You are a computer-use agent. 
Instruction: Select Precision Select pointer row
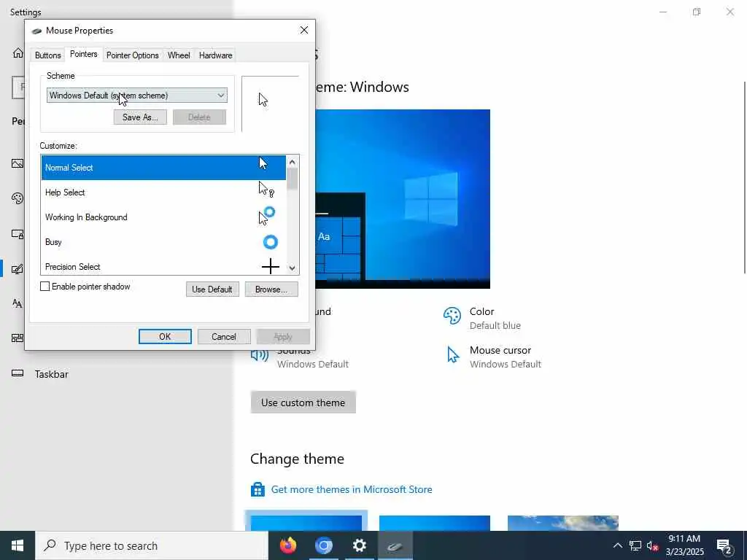(163, 265)
